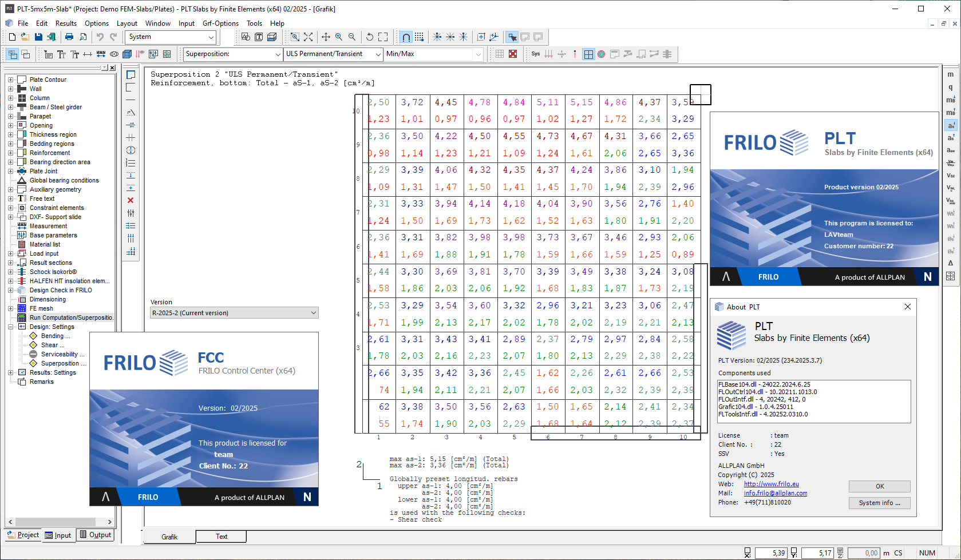Disable the highlighted angle snap toggle
961x560 pixels.
(406, 37)
